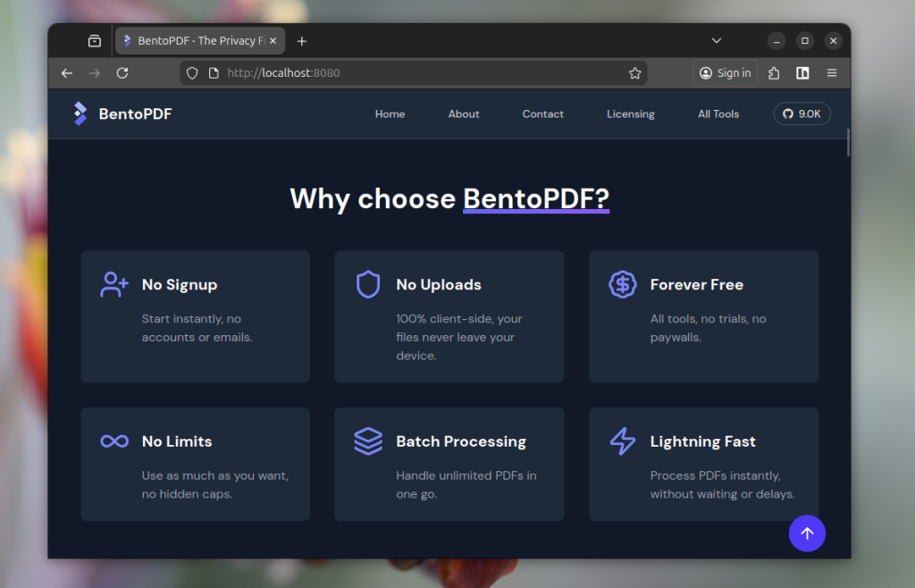This screenshot has width=915, height=588.
Task: Click the Lightning Fast bolt icon
Action: click(x=622, y=441)
